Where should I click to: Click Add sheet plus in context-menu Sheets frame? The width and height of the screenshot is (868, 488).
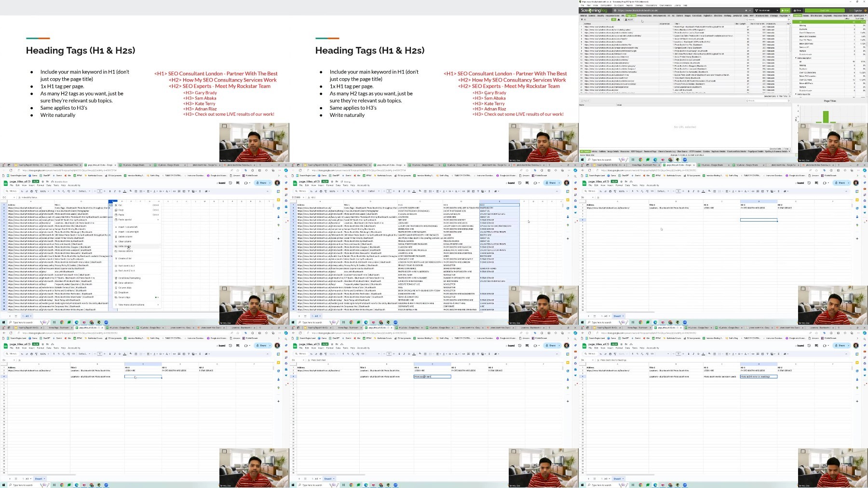pos(11,316)
